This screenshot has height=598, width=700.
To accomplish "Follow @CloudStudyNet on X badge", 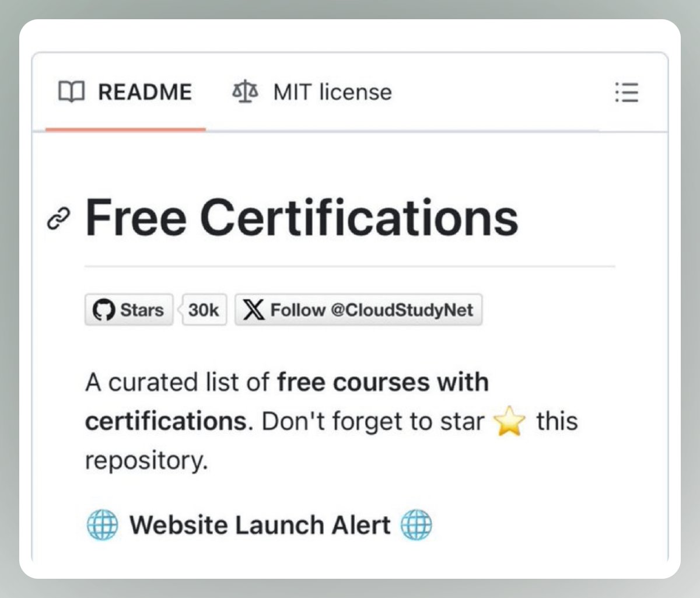I will tap(358, 310).
